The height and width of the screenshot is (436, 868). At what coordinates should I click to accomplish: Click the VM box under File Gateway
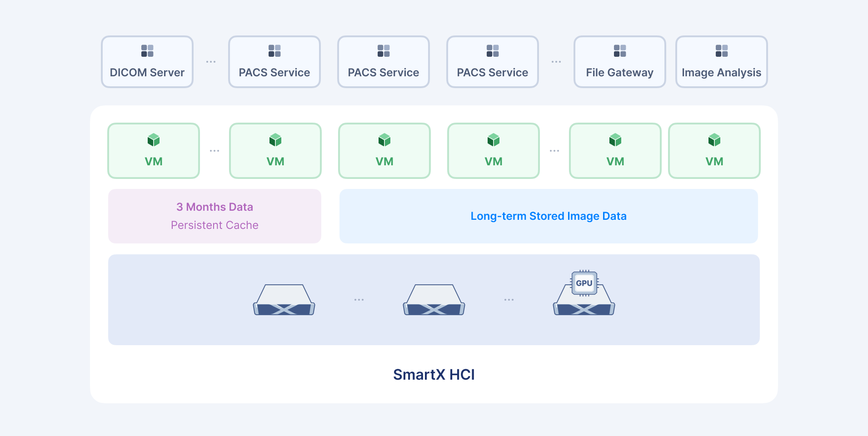(615, 151)
